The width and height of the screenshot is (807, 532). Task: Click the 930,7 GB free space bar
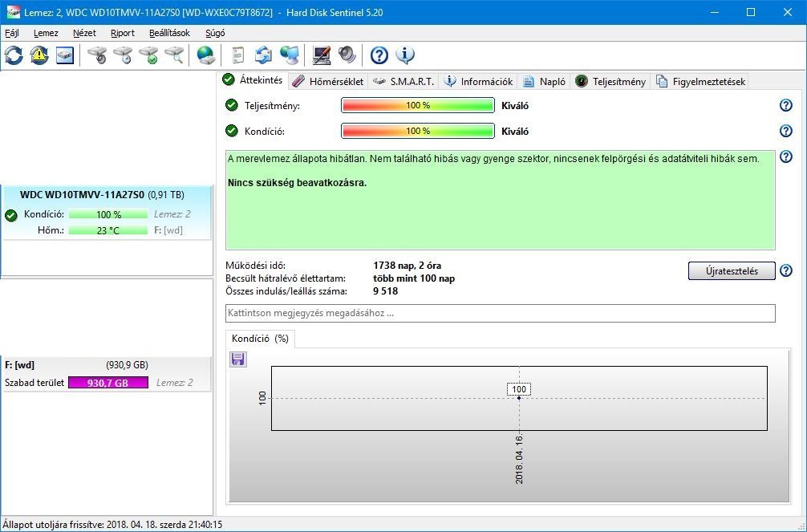pos(108,383)
